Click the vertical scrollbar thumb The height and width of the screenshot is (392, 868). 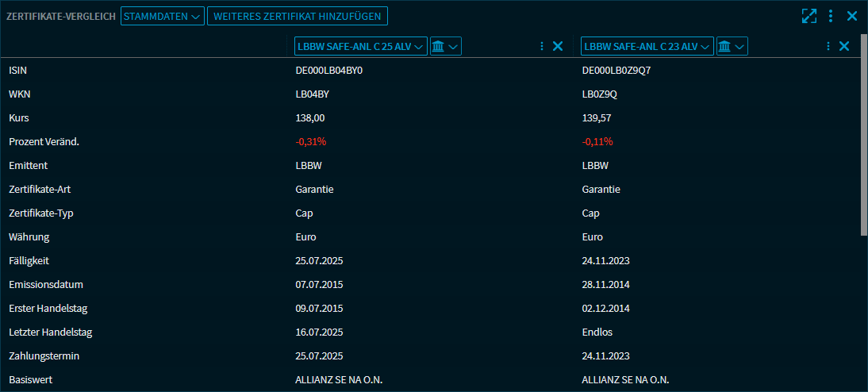[863, 135]
